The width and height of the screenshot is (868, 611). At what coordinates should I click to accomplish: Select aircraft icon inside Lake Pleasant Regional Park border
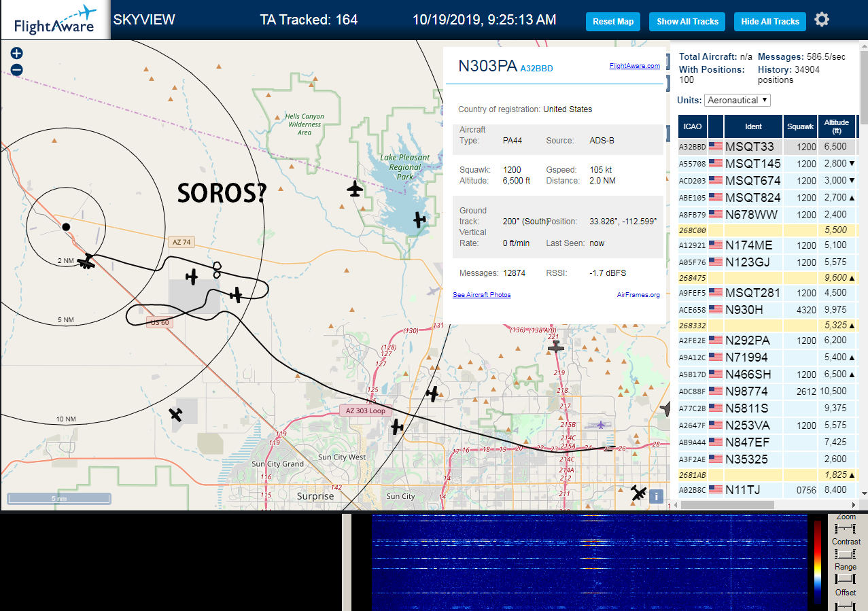(355, 189)
